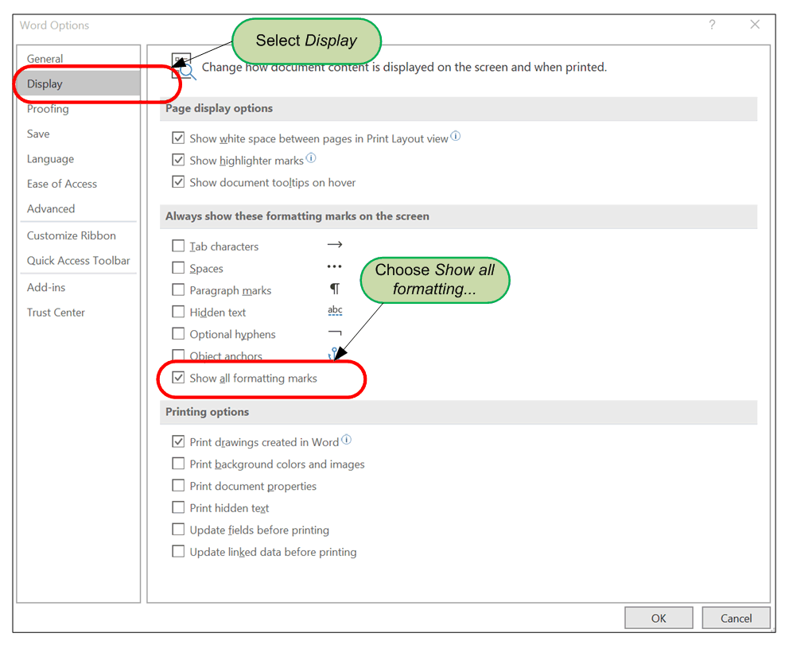
Task: Toggle Show document tooltips on hover
Action: click(178, 181)
